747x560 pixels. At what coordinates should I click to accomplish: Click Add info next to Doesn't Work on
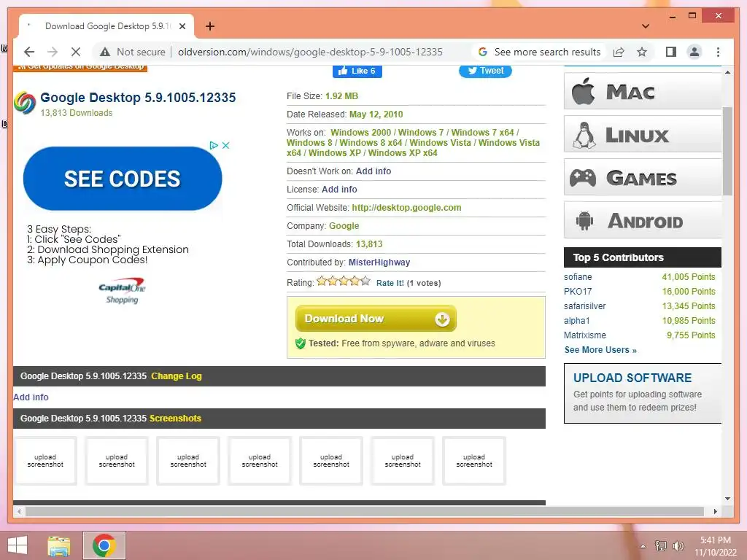coord(373,171)
